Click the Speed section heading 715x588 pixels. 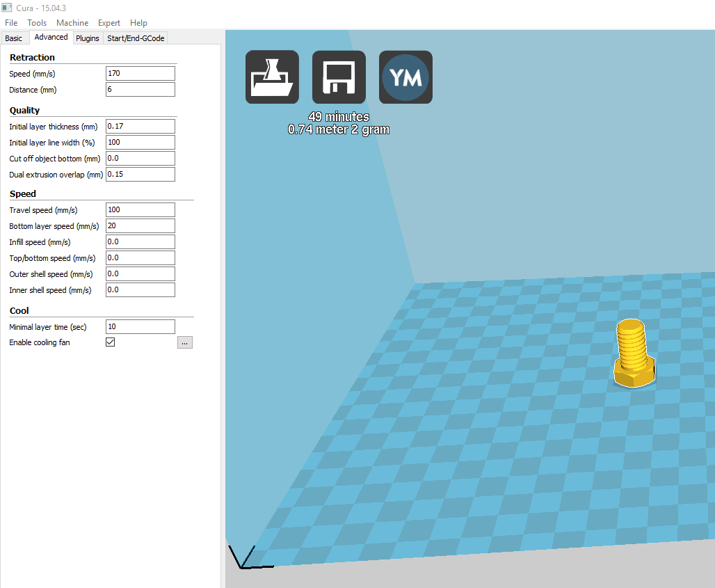tap(23, 194)
